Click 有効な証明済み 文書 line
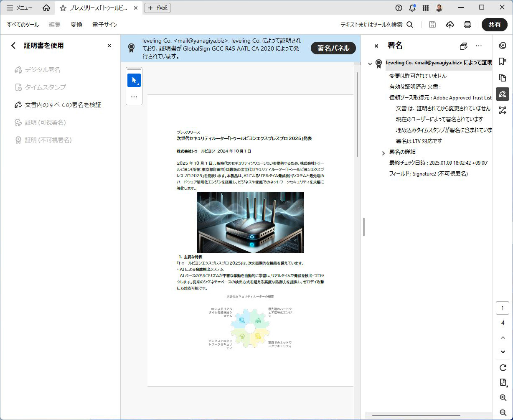The width and height of the screenshot is (513, 420). (x=415, y=87)
